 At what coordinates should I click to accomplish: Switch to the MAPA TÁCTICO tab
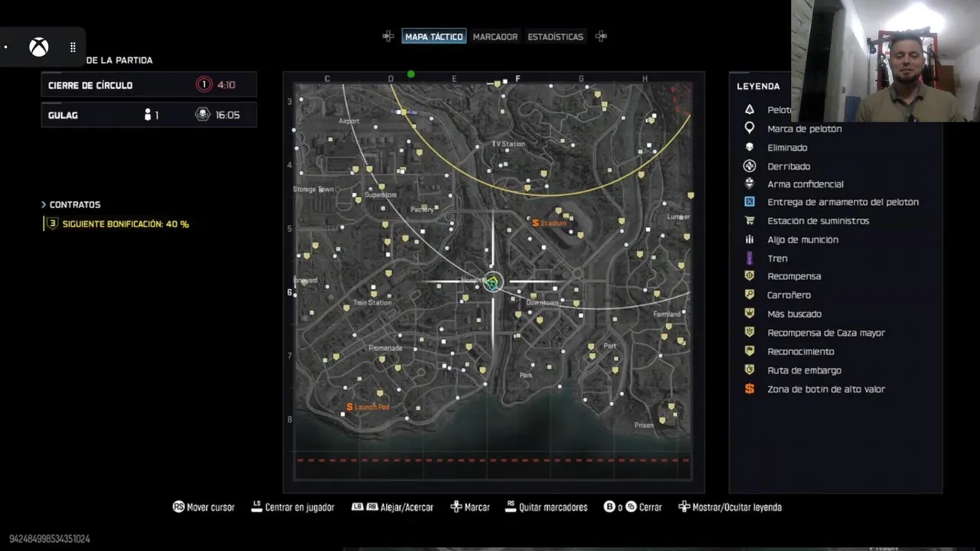click(434, 36)
